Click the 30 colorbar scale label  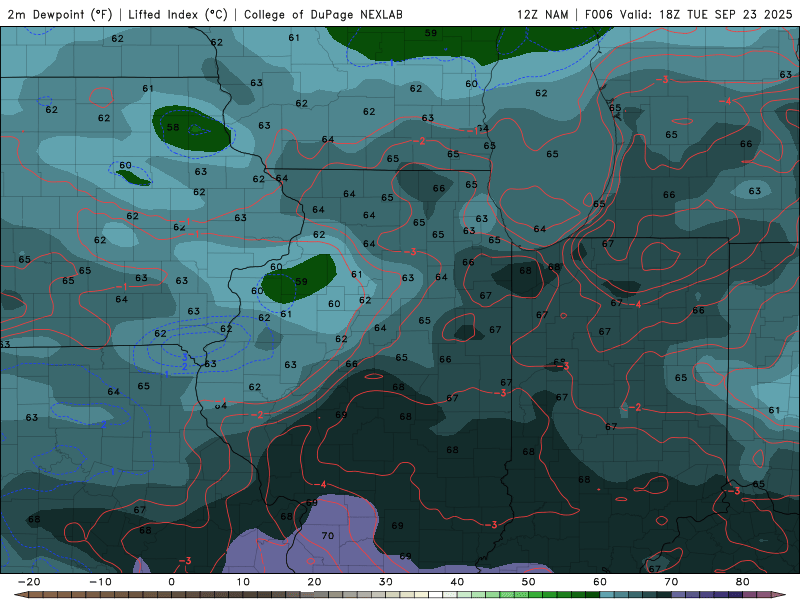[386, 582]
